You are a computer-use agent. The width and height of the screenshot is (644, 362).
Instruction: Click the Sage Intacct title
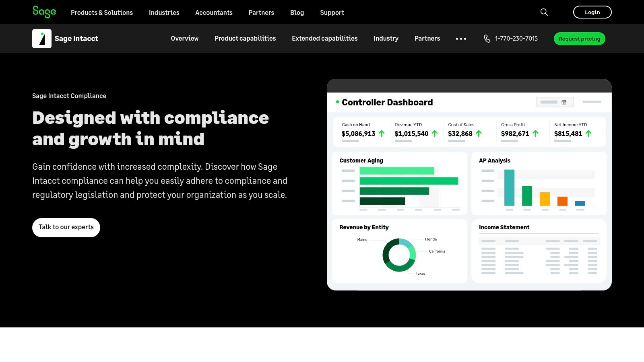pyautogui.click(x=76, y=39)
